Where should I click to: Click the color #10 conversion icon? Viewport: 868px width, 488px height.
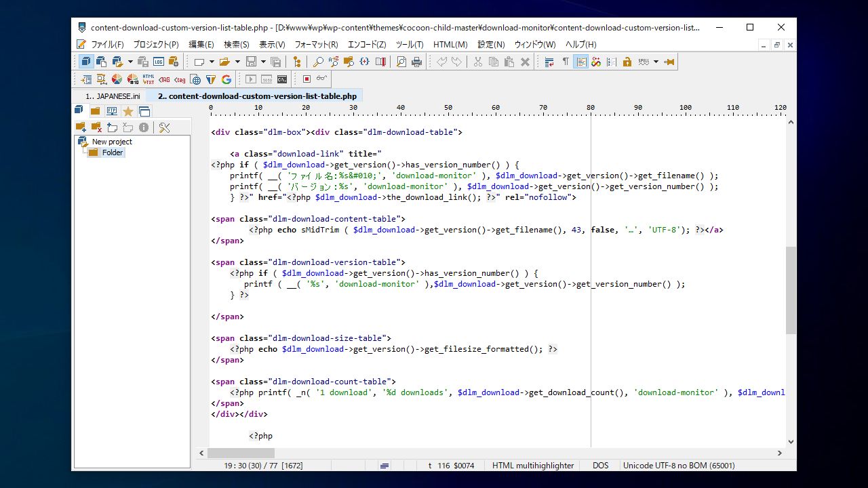click(133, 79)
